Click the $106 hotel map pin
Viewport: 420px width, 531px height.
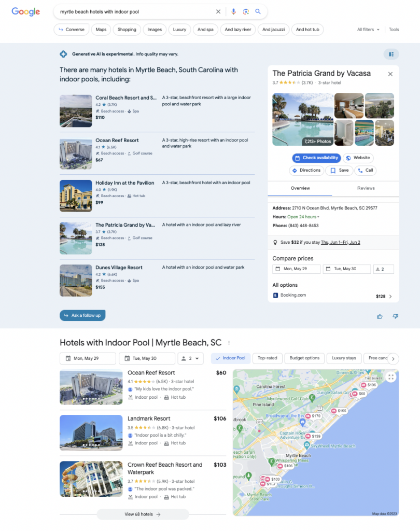pyautogui.click(x=285, y=466)
